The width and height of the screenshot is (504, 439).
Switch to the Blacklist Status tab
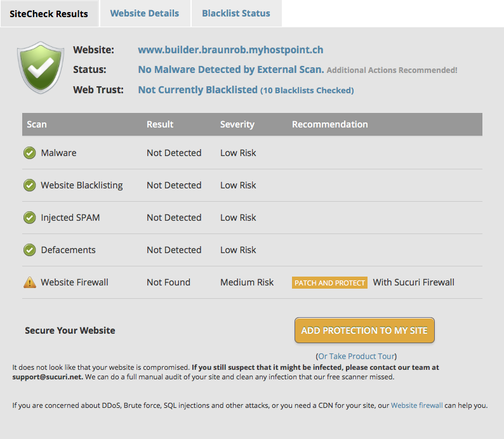[236, 13]
